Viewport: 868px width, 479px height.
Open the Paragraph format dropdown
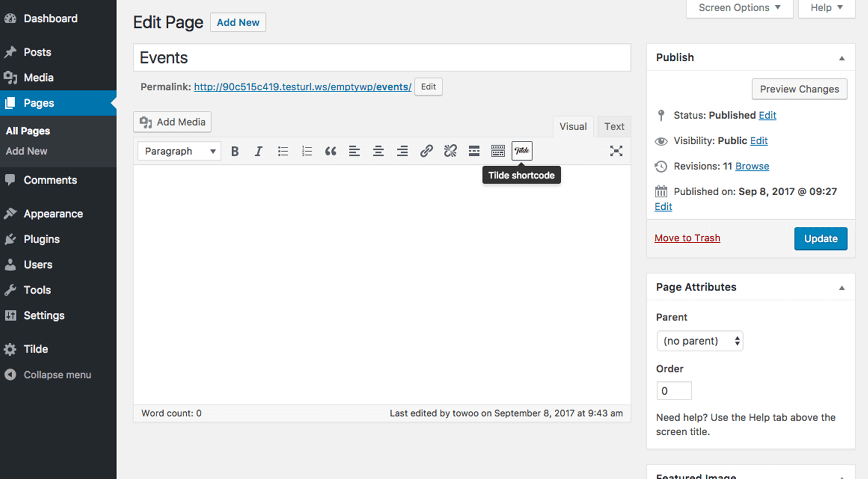pos(179,151)
